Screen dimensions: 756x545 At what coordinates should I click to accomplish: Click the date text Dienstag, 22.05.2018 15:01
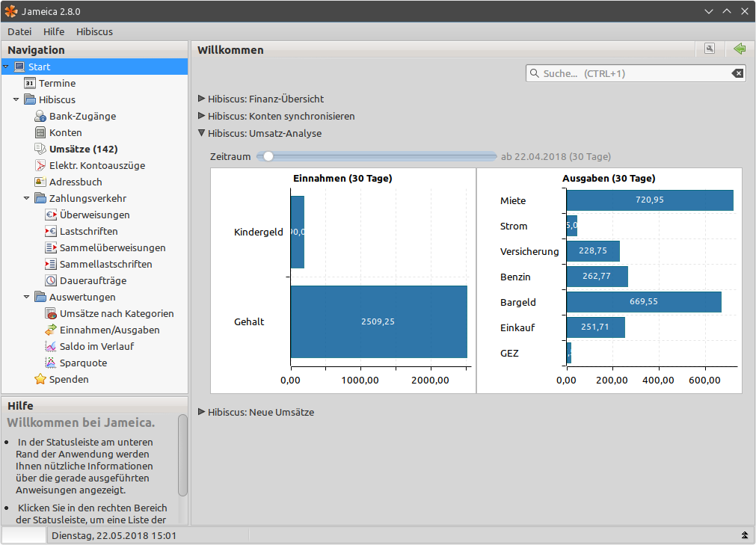(114, 535)
